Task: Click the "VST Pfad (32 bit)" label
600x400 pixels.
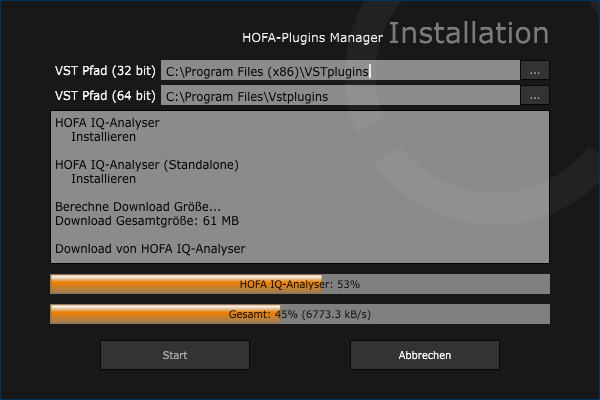Action: (x=105, y=71)
